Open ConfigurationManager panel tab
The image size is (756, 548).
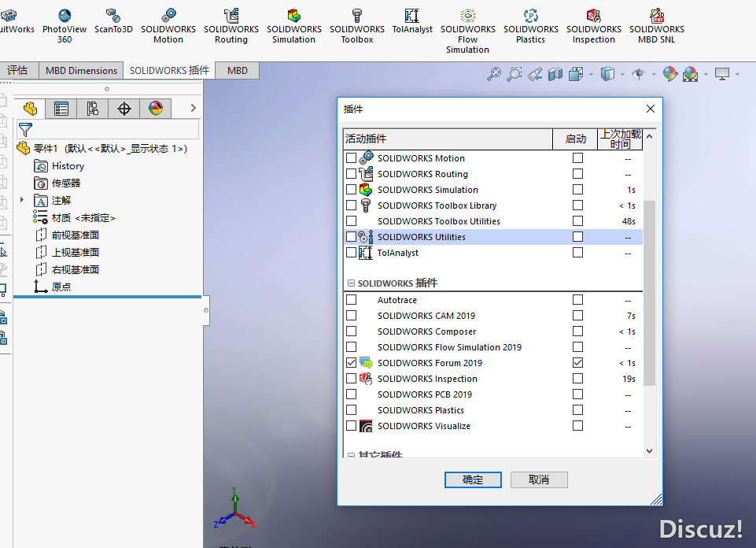pos(93,109)
